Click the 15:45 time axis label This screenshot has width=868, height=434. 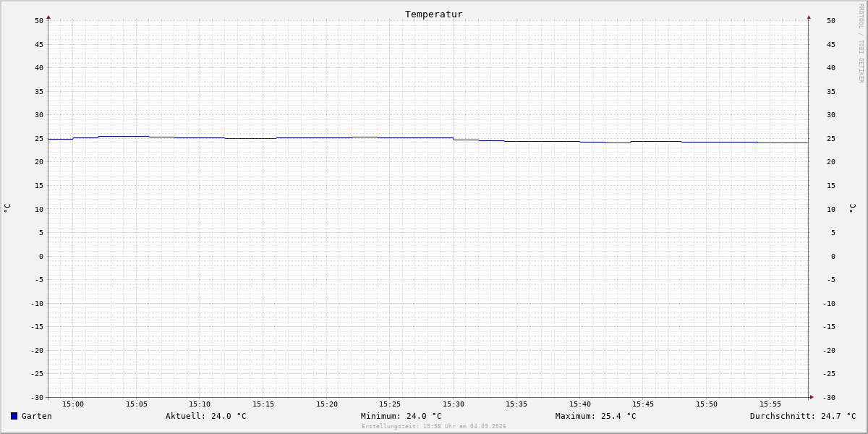tap(644, 404)
